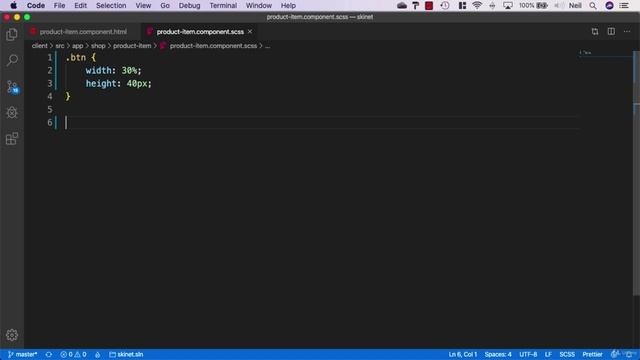
Task: Open Spotlight search in the menu bar
Action: click(593, 5)
